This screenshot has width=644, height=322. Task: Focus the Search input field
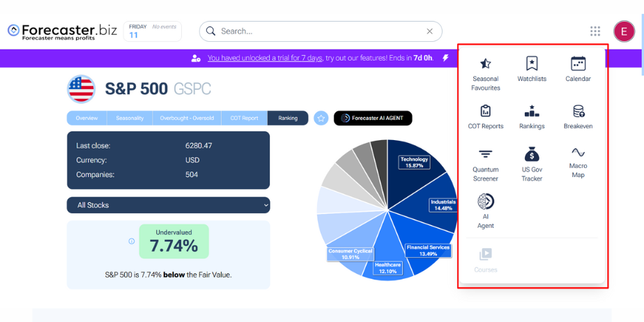(x=321, y=31)
